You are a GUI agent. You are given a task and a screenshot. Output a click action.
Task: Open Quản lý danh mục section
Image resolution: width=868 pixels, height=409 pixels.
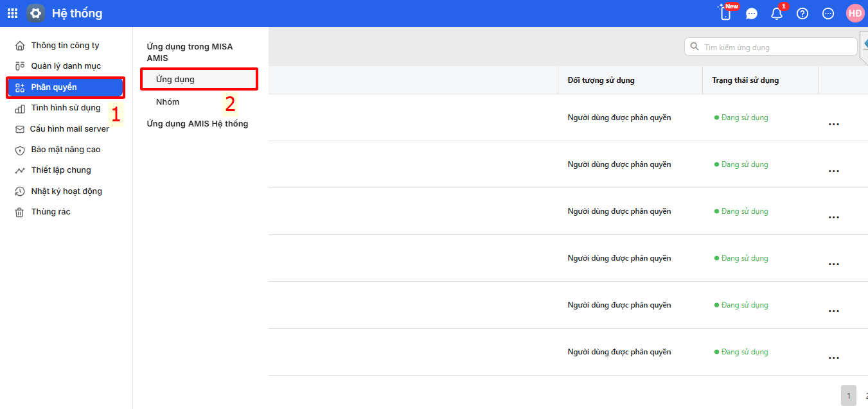pyautogui.click(x=66, y=66)
